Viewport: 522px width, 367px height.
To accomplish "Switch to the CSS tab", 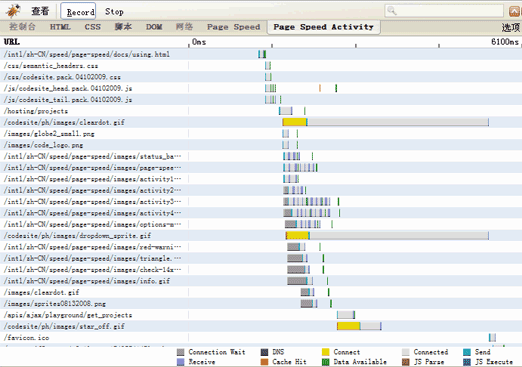I will [92, 27].
